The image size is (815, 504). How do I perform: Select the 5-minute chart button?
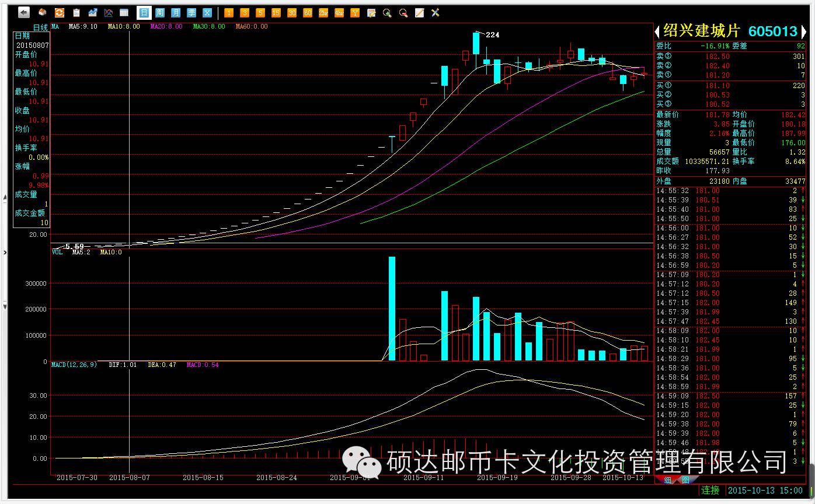(x=260, y=12)
